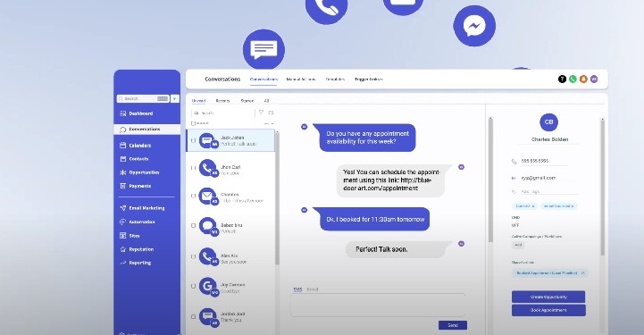Click the green plus button beside sidebar search

[x=174, y=98]
